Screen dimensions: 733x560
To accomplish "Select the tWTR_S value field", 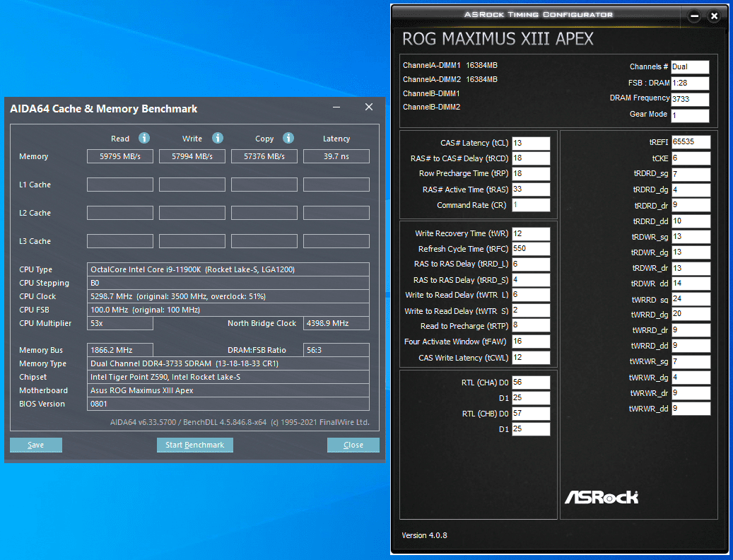I will [x=531, y=310].
